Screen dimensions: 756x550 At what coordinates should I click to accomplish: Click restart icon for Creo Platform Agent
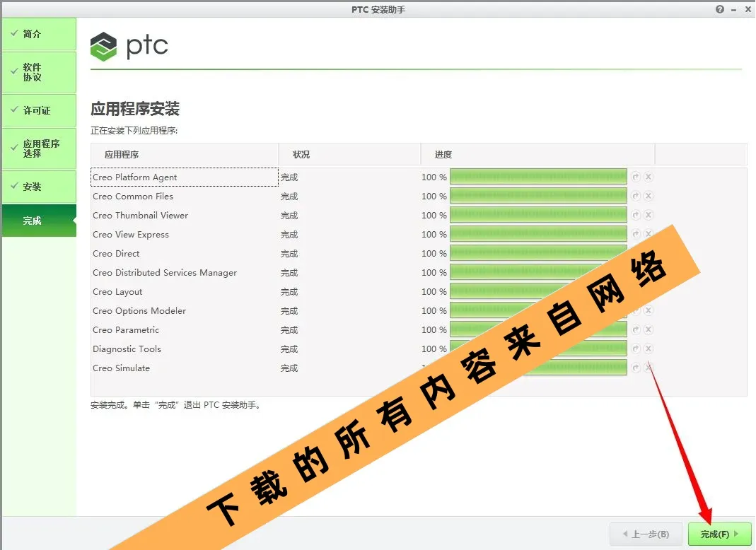tap(636, 177)
